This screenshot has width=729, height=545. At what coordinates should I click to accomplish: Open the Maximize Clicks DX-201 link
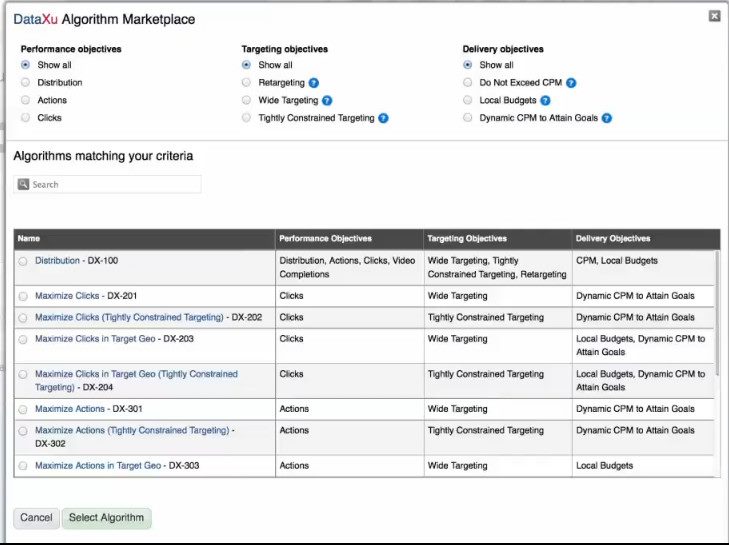point(67,296)
